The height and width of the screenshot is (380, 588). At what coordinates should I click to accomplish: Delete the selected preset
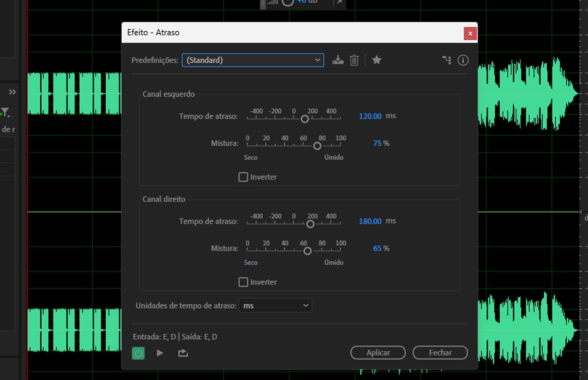(354, 60)
